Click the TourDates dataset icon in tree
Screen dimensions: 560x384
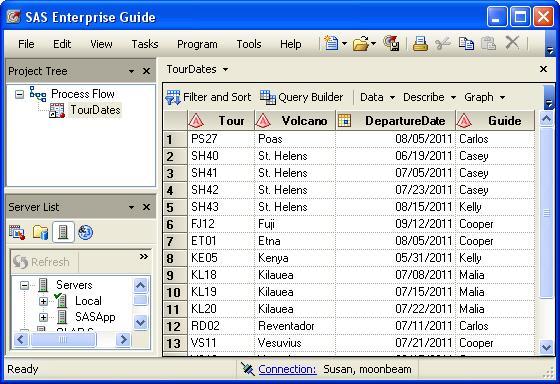tap(57, 110)
